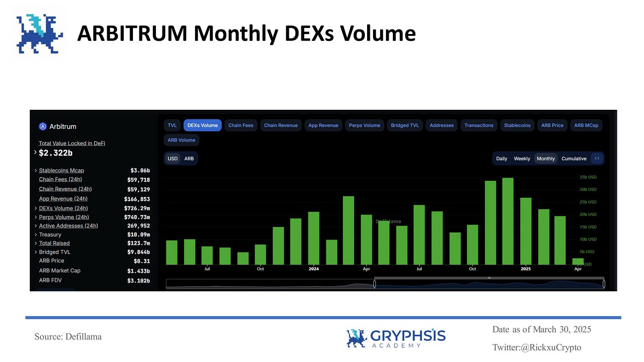Open the App Revenue tab
Image resolution: width=644 pixels, height=362 pixels.
(x=323, y=125)
